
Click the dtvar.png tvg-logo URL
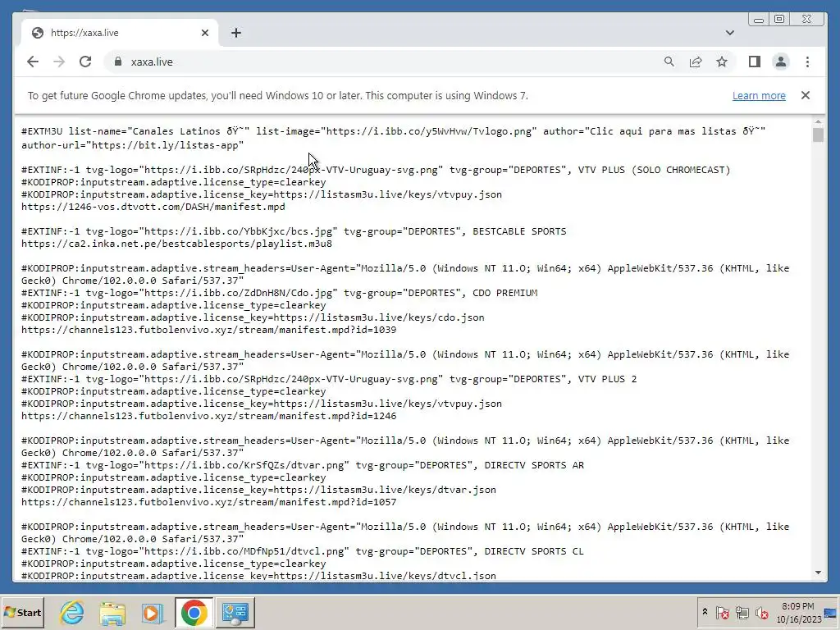tap(244, 466)
